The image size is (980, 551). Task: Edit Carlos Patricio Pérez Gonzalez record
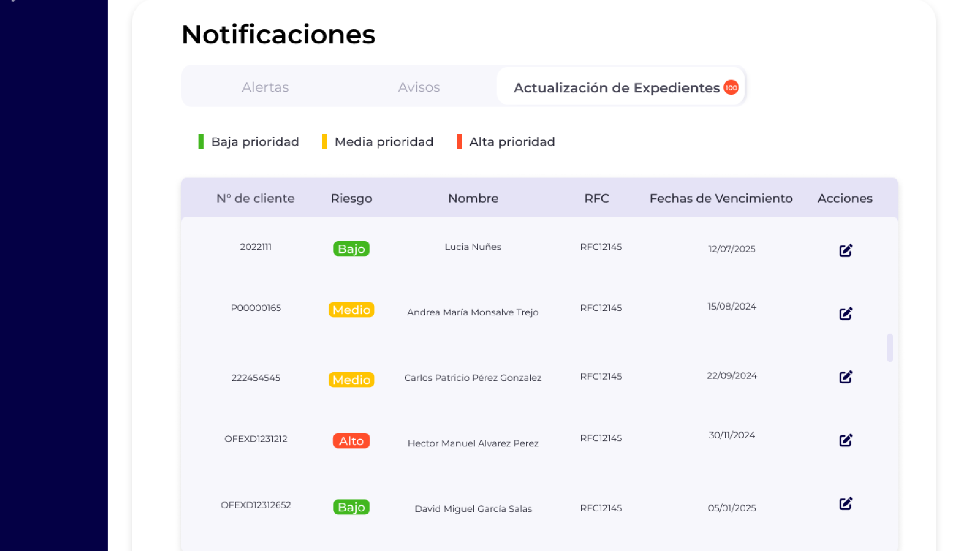(846, 377)
